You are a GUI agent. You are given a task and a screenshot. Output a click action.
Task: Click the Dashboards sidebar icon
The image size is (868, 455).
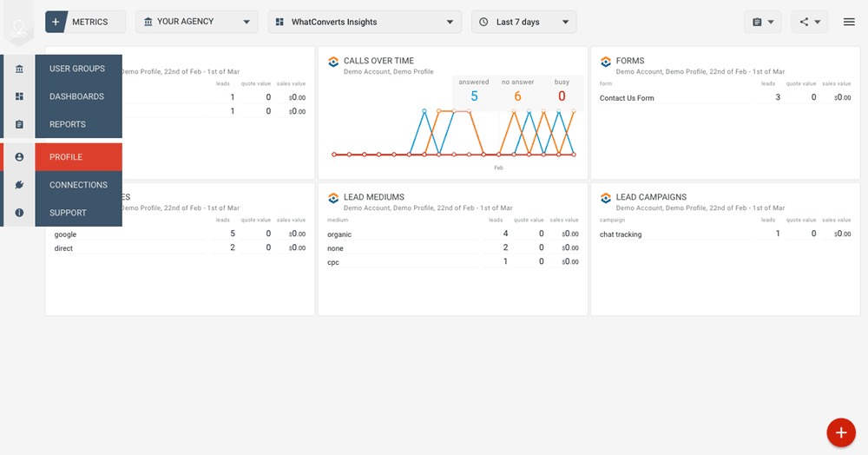click(19, 96)
